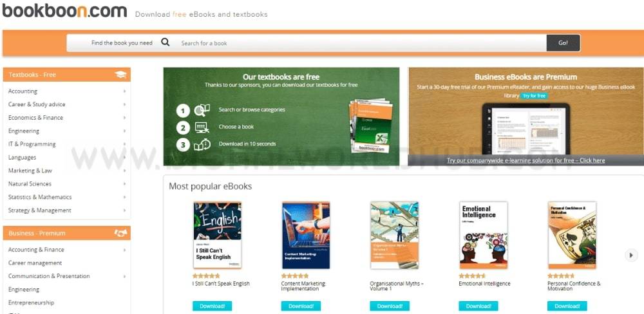644x314 pixels.
Task: Select Career management under Business Premium
Action: coord(35,263)
